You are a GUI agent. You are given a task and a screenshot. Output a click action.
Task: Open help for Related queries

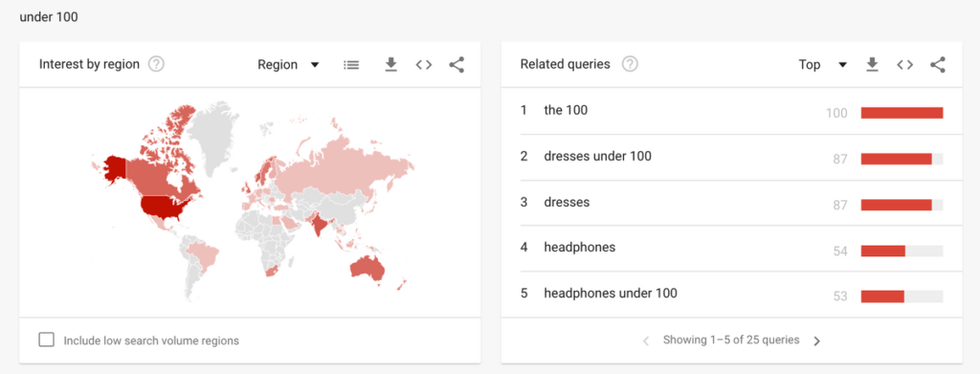coord(631,64)
